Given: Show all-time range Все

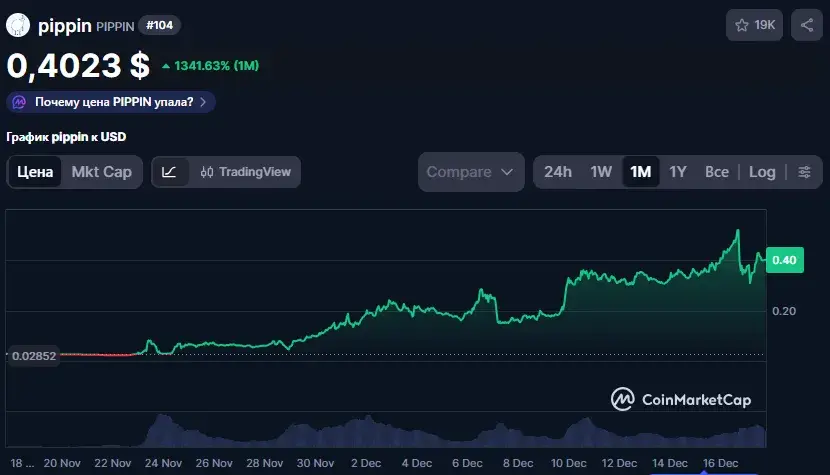Looking at the screenshot, I should click(x=717, y=172).
